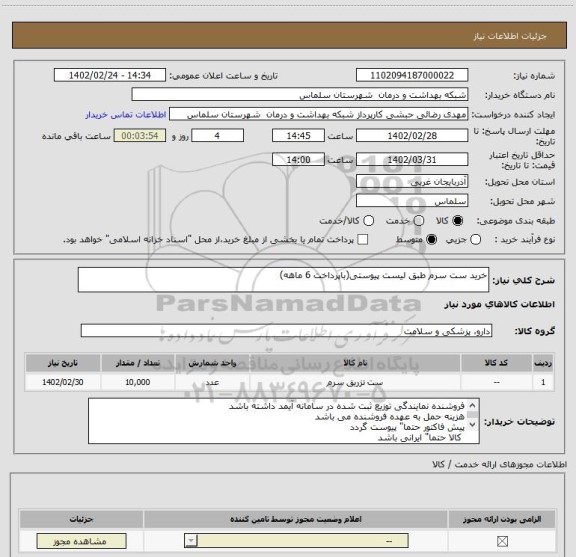This screenshot has width=576, height=557.
Task: Click the جزئیات اطلاعات نیاز page title
Action: [510, 36]
